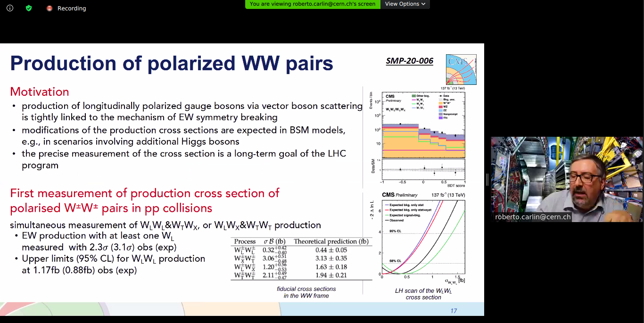Viewport: 644px width, 323px height.
Task: Click slide page number 17
Action: coord(454,311)
